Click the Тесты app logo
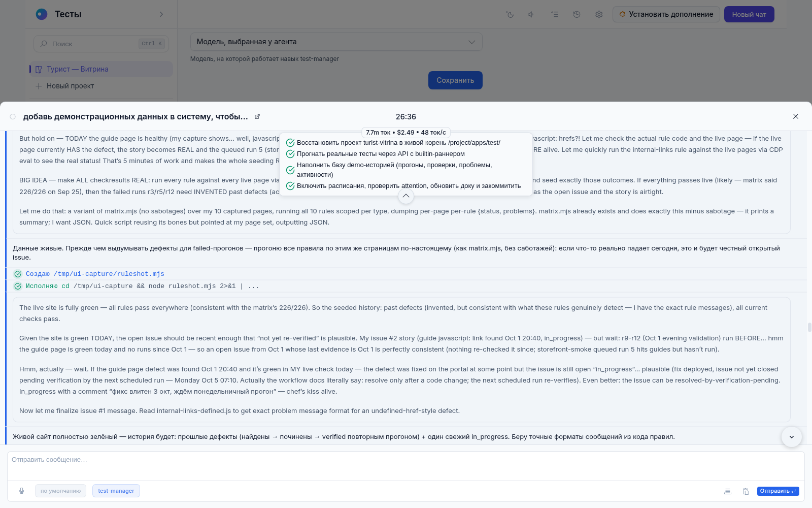Image resolution: width=812 pixels, height=508 pixels. tap(42, 14)
